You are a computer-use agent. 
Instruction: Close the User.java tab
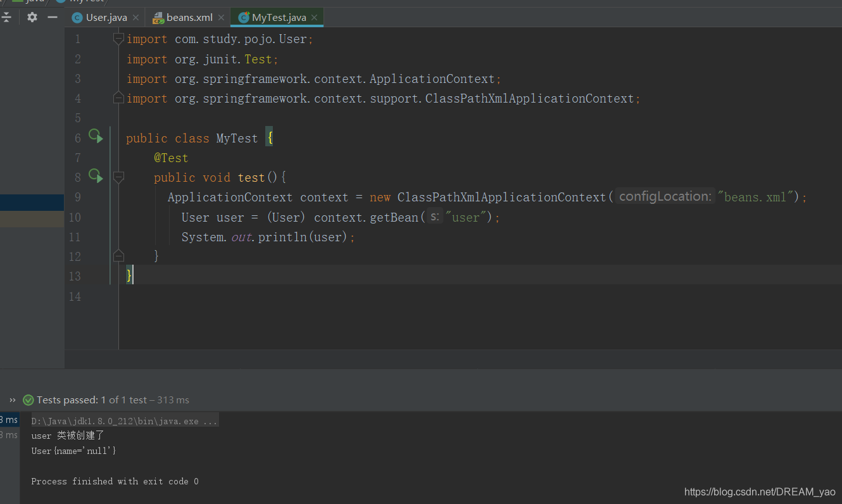pyautogui.click(x=135, y=18)
